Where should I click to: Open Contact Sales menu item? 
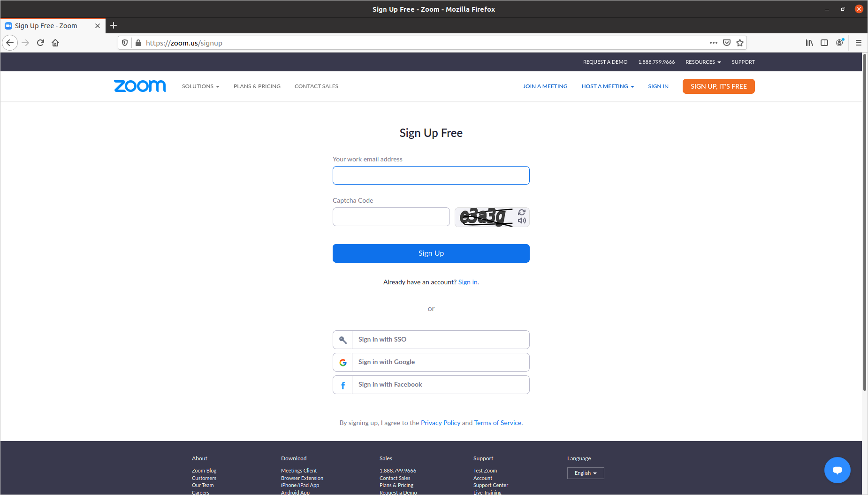pyautogui.click(x=316, y=86)
